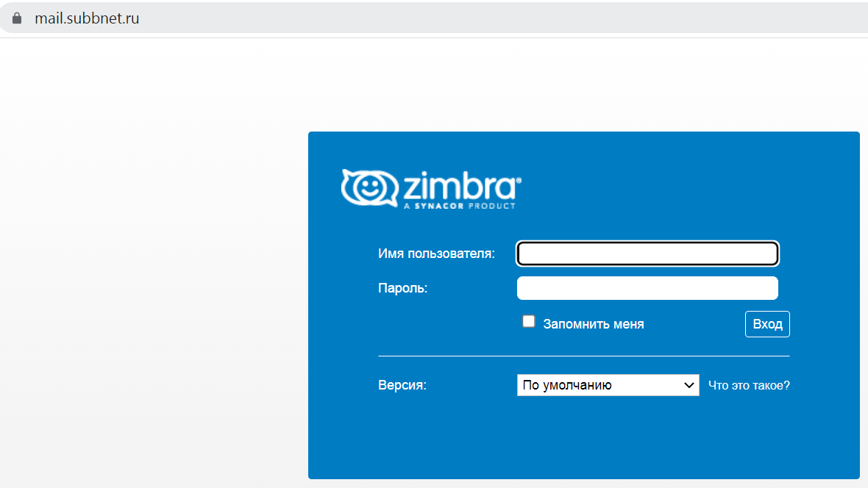Click empty blue area below version dropdown
Image resolution: width=868 pixels, height=488 pixels.
pos(583,437)
